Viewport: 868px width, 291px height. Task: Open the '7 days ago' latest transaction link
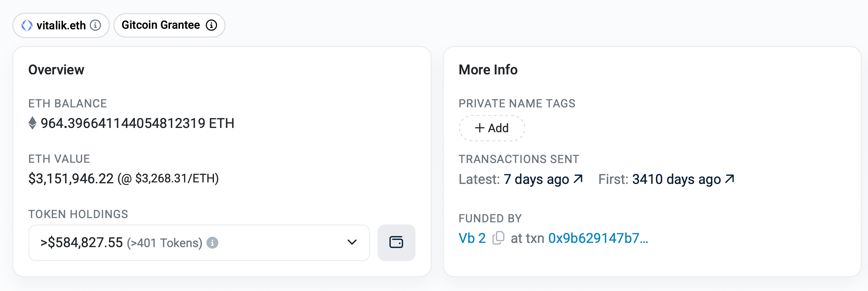[536, 179]
